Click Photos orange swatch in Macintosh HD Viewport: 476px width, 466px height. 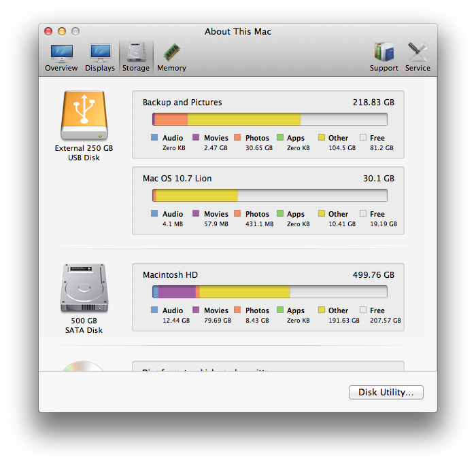click(237, 310)
